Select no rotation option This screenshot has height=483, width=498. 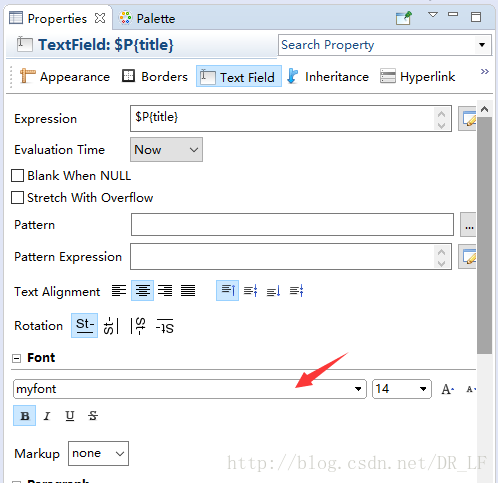[84, 325]
